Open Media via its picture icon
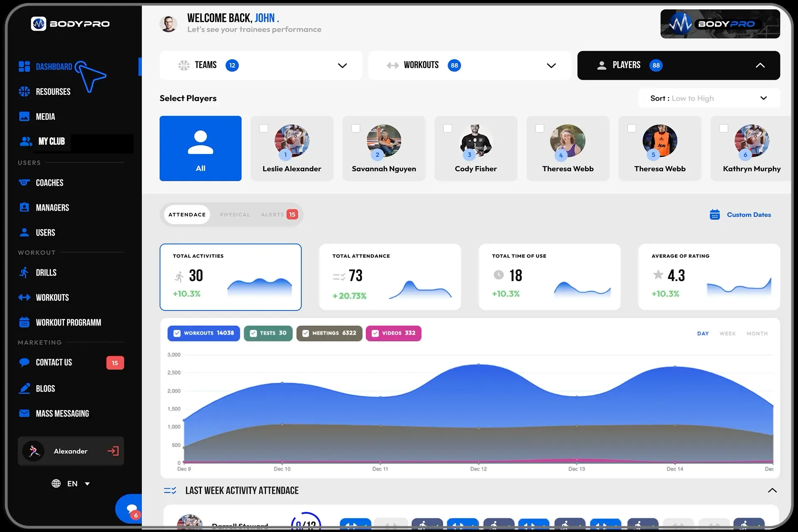 click(24, 117)
